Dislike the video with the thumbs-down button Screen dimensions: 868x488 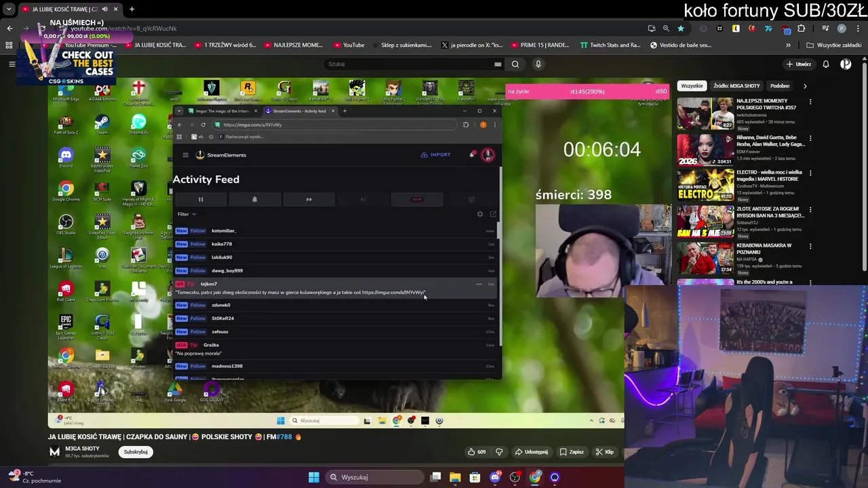coord(500,452)
